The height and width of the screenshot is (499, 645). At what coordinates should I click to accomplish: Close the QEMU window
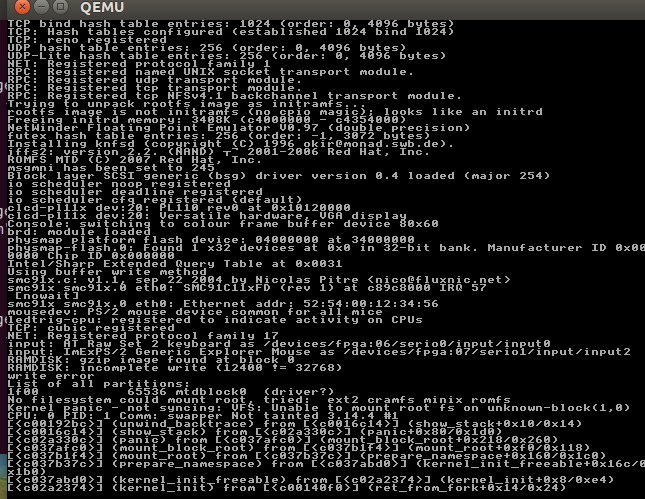22,7
